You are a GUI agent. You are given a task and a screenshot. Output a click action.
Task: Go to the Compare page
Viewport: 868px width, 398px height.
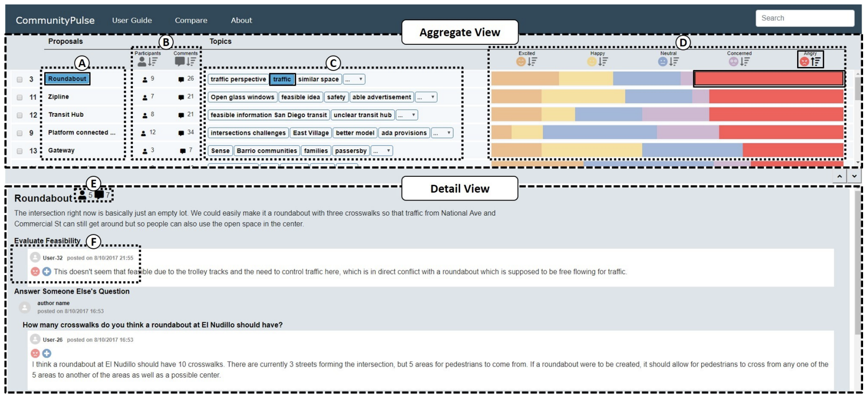[x=191, y=20]
